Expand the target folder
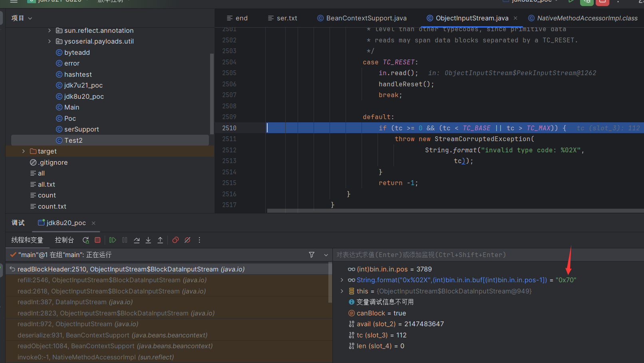Screen dimensions: 644x363 point(24,151)
